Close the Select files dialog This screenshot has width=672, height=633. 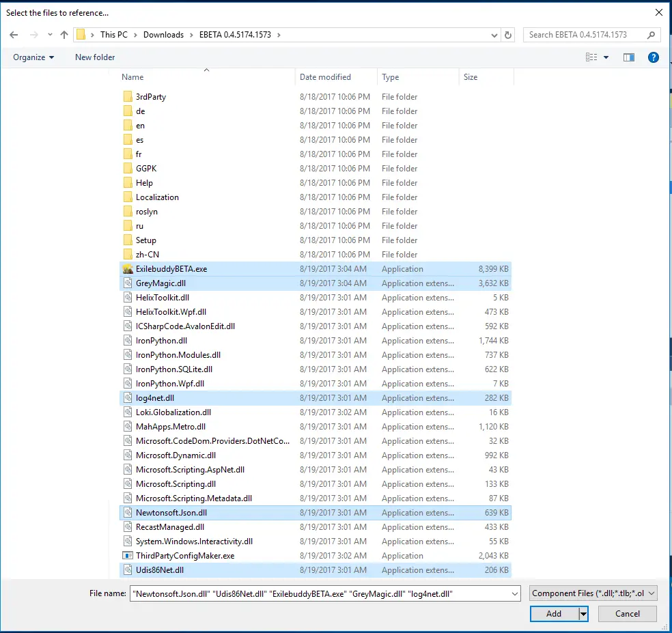659,12
